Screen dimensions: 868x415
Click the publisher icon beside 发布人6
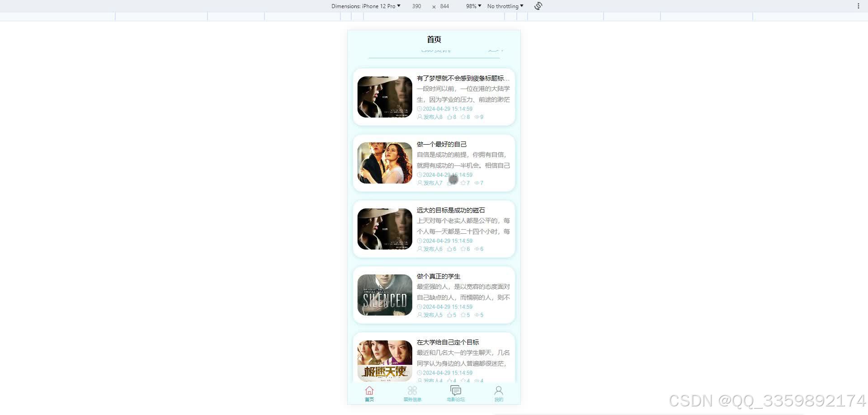tap(420, 249)
